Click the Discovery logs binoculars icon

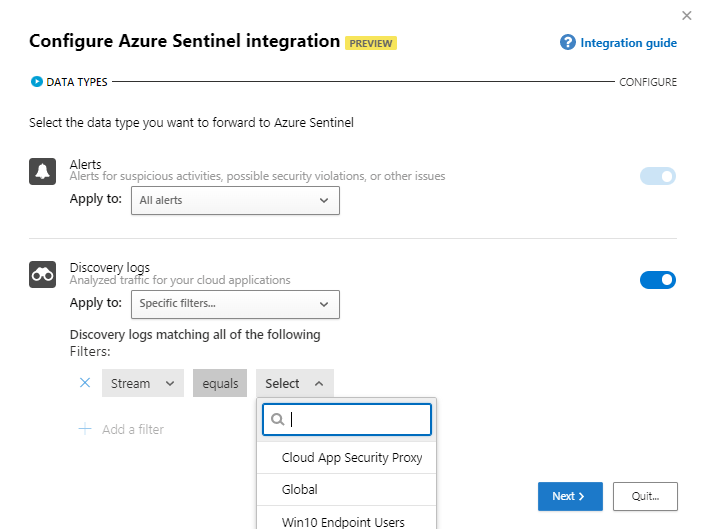[x=42, y=275]
